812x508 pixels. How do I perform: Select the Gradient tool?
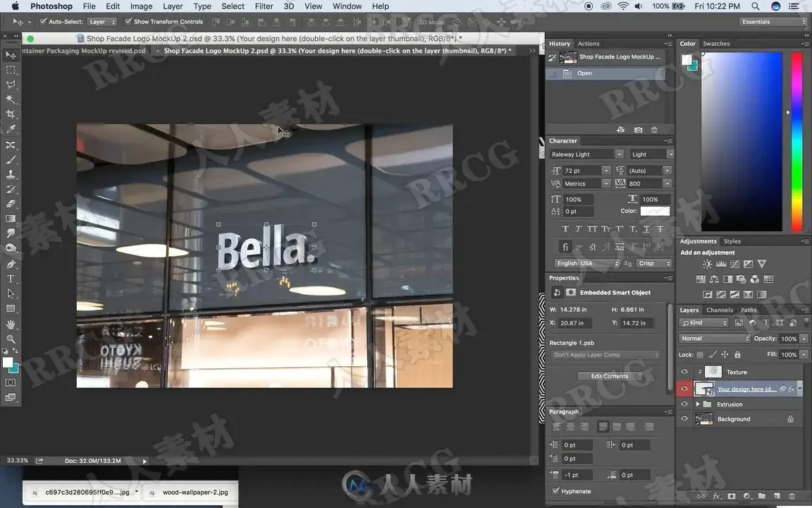pyautogui.click(x=11, y=219)
